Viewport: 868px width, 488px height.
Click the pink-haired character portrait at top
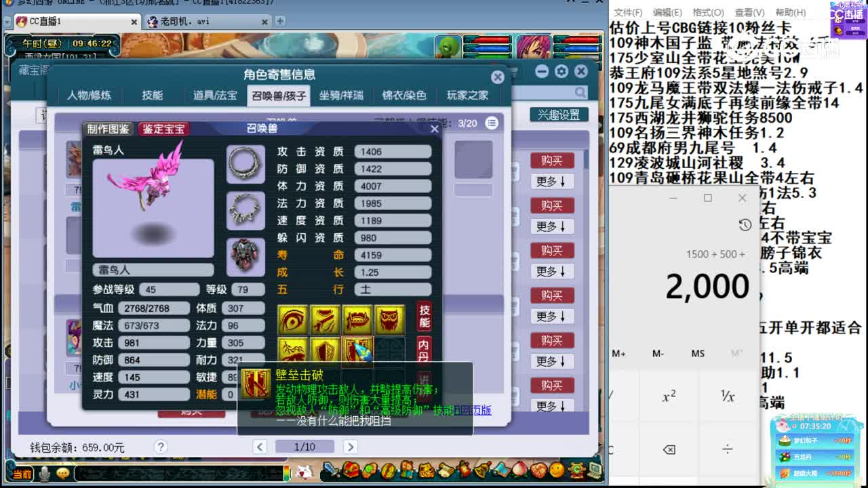534,46
